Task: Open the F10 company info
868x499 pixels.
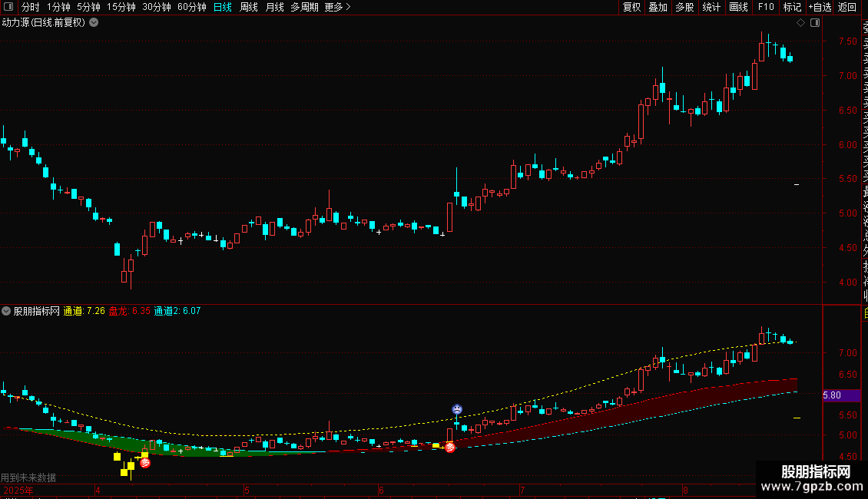Action: pos(766,7)
